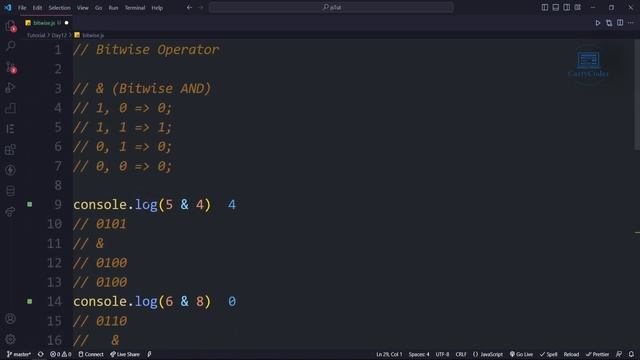Click Ln 29, Col 1 status item
The width and height of the screenshot is (640, 360).
(389, 354)
